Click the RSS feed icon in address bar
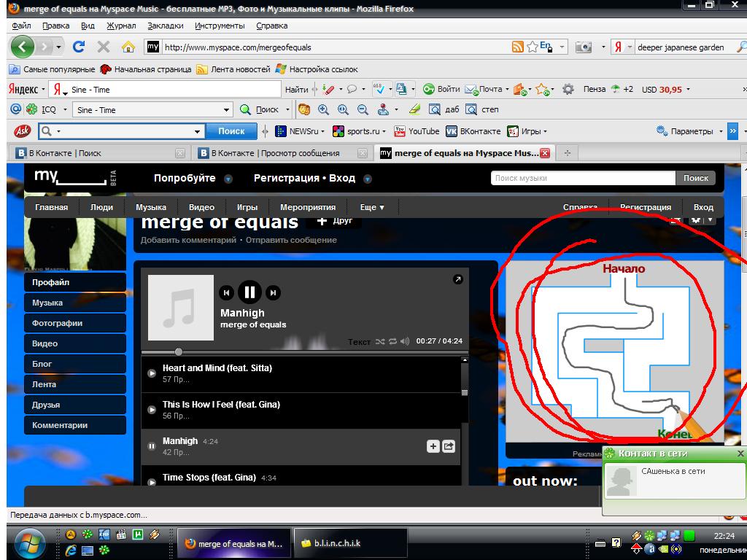 click(x=517, y=47)
